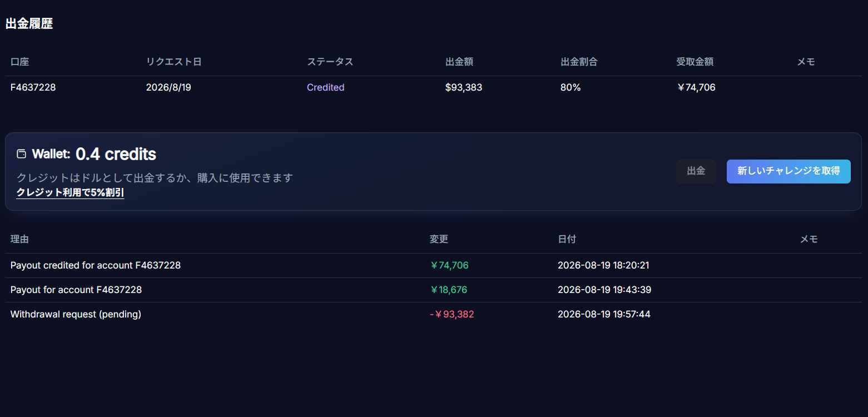The height and width of the screenshot is (417, 868).
Task: Click the 出金 withdraw button
Action: 696,171
